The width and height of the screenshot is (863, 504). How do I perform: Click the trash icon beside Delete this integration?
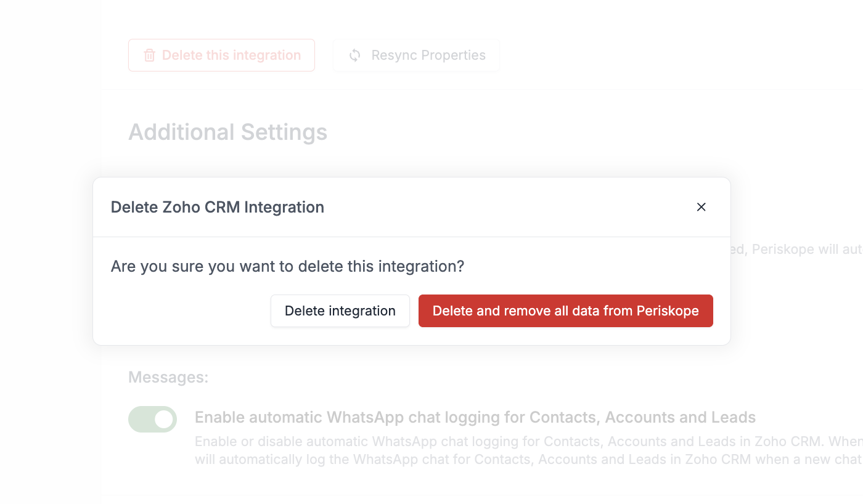pos(149,55)
